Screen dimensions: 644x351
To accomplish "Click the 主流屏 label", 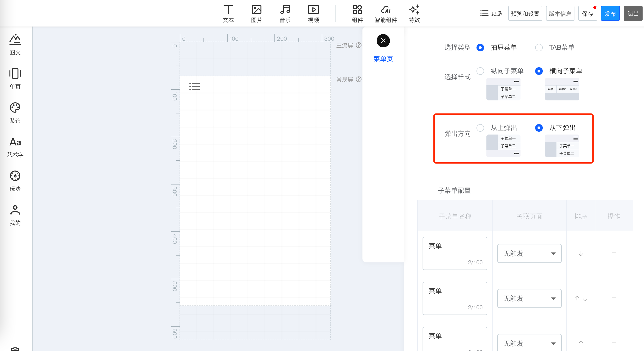I will click(x=344, y=45).
